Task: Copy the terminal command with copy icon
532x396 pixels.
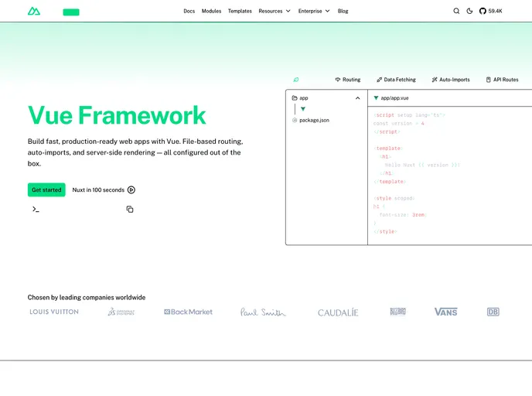Action: coord(130,210)
